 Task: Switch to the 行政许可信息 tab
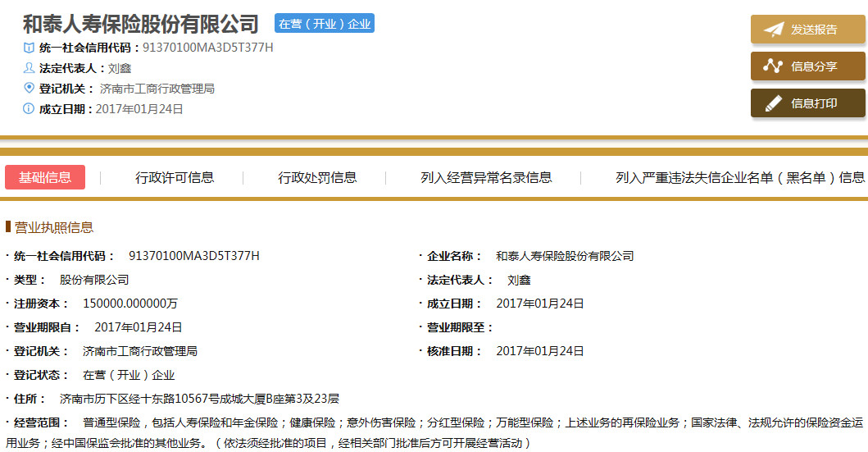pos(175,177)
